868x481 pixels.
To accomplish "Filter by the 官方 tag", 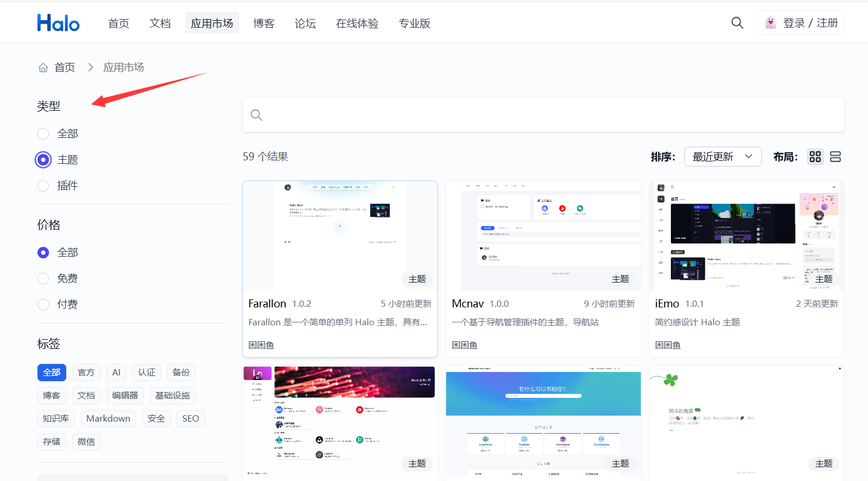I will 86,373.
